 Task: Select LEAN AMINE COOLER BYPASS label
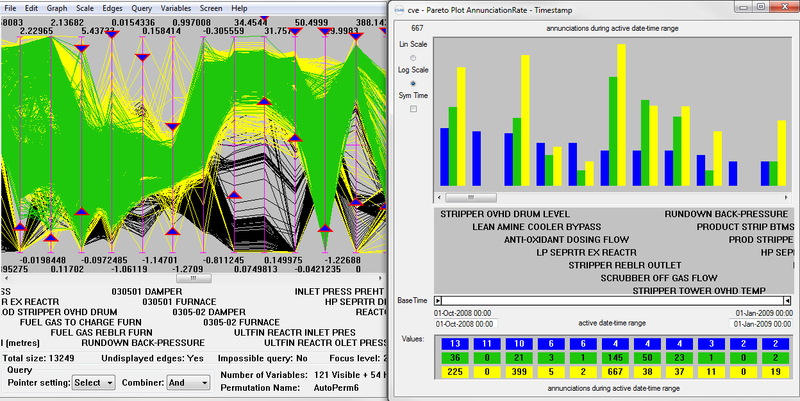537,227
